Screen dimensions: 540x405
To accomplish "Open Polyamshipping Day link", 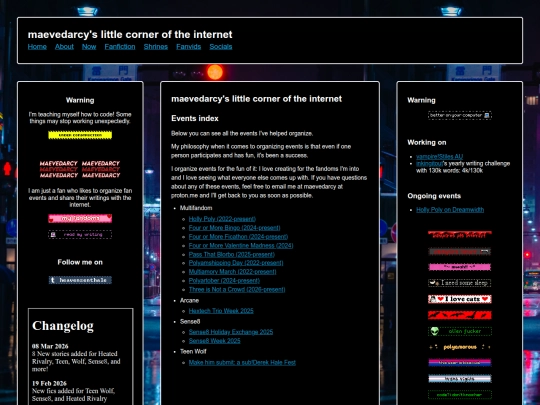I will [236, 263].
